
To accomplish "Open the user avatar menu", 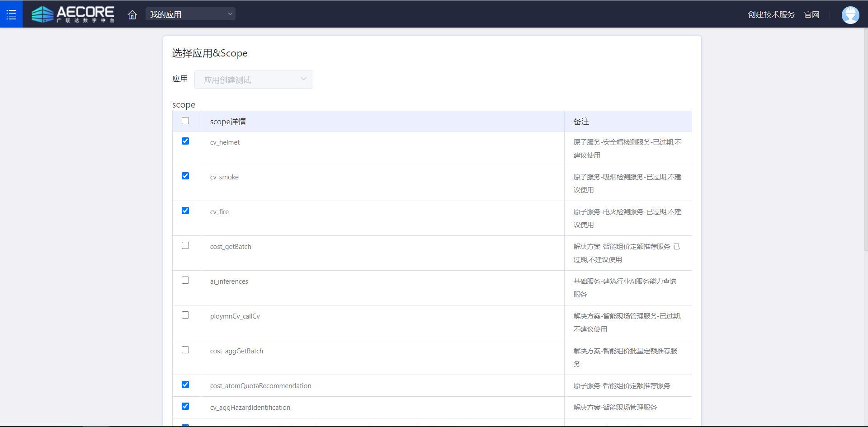I will pyautogui.click(x=850, y=15).
